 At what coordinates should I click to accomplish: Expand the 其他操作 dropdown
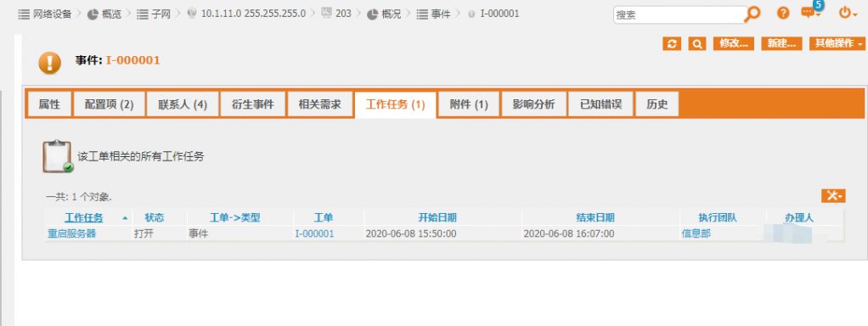(837, 44)
